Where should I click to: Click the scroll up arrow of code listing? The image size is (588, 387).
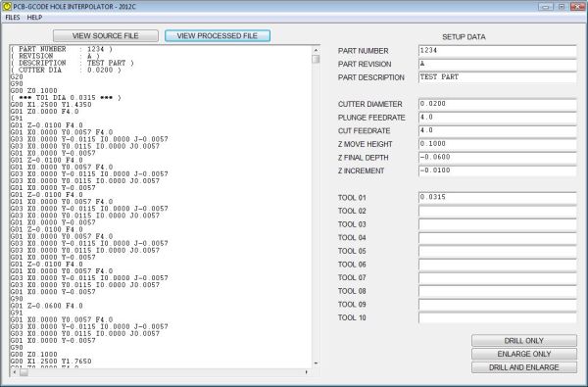pyautogui.click(x=316, y=50)
